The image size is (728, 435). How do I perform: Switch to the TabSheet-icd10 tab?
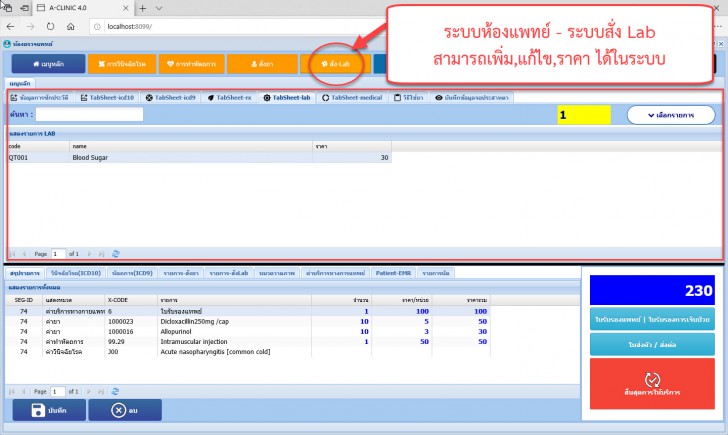pyautogui.click(x=107, y=97)
